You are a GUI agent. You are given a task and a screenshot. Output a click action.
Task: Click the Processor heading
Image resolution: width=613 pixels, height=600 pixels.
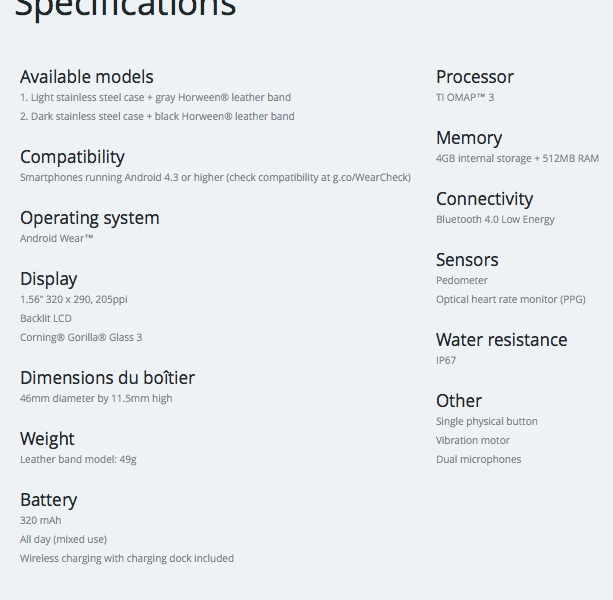(475, 76)
